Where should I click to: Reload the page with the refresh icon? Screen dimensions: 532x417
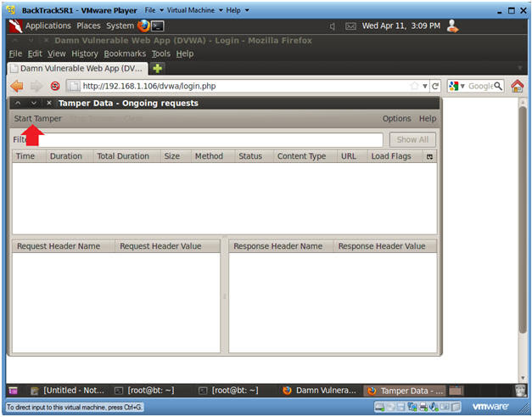pos(435,87)
